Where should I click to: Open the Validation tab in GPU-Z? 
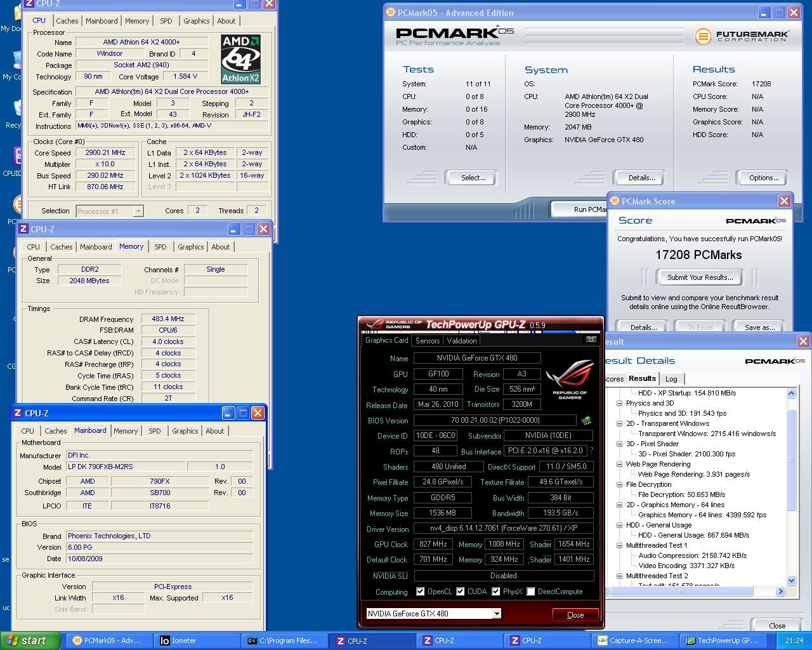coord(462,341)
